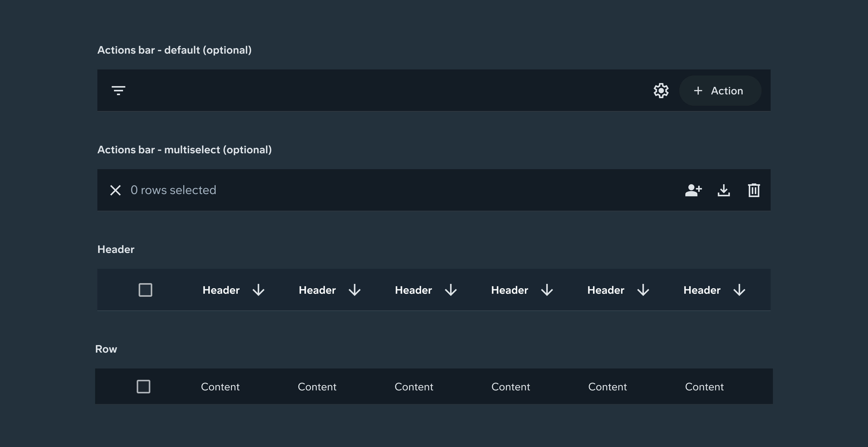The image size is (868, 447).
Task: Check the select-all checkbox in header row
Action: 145,290
